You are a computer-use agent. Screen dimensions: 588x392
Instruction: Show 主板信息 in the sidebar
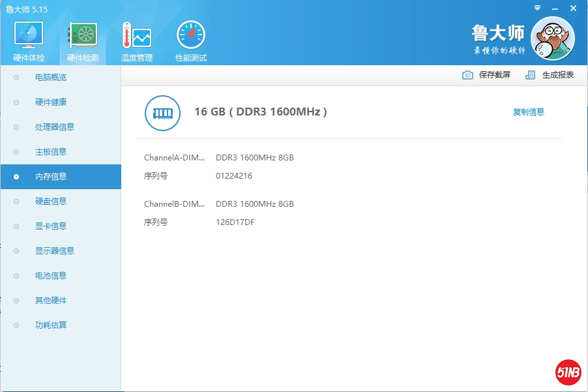click(51, 152)
